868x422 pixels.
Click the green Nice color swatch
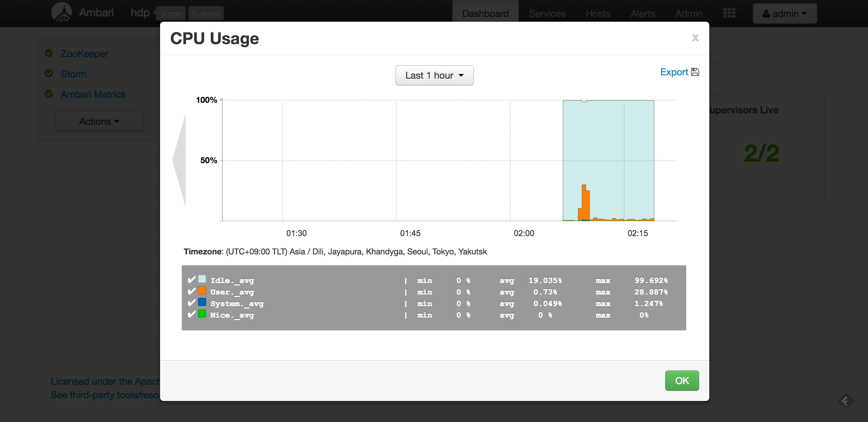click(x=202, y=313)
